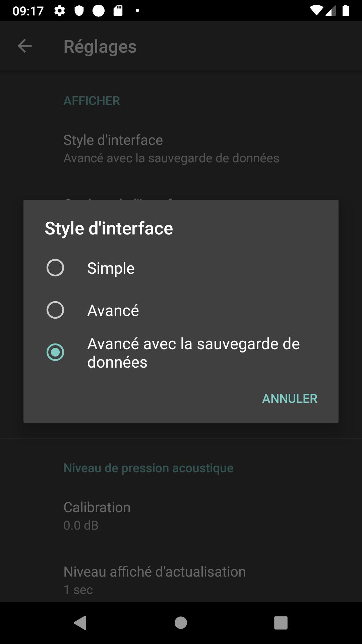Image resolution: width=362 pixels, height=644 pixels.
Task: Tap the settings gear in status bar
Action: (60, 11)
